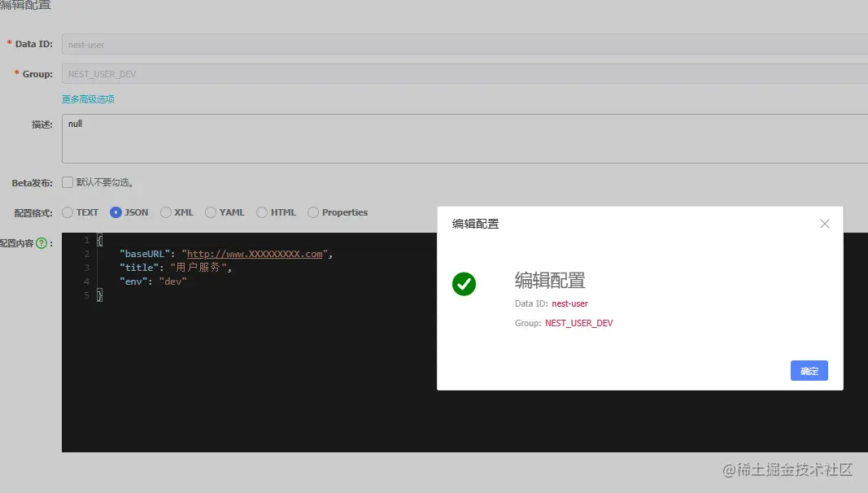The height and width of the screenshot is (493, 868).
Task: Click line number 3 in the code editor
Action: click(x=86, y=267)
